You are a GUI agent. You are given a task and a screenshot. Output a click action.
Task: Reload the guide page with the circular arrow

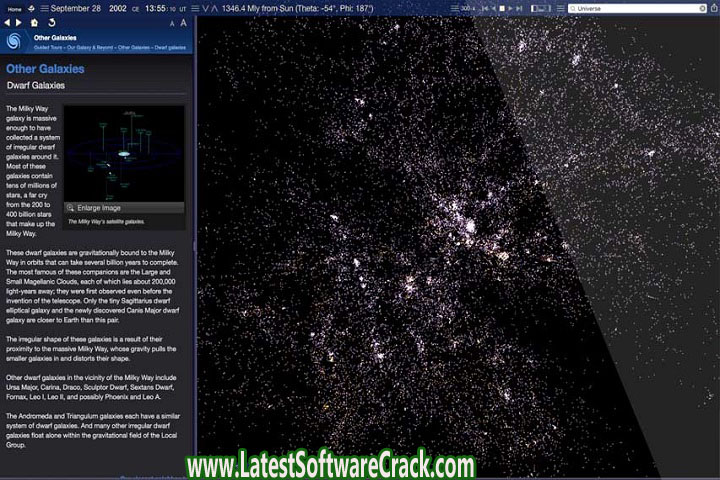[51, 23]
